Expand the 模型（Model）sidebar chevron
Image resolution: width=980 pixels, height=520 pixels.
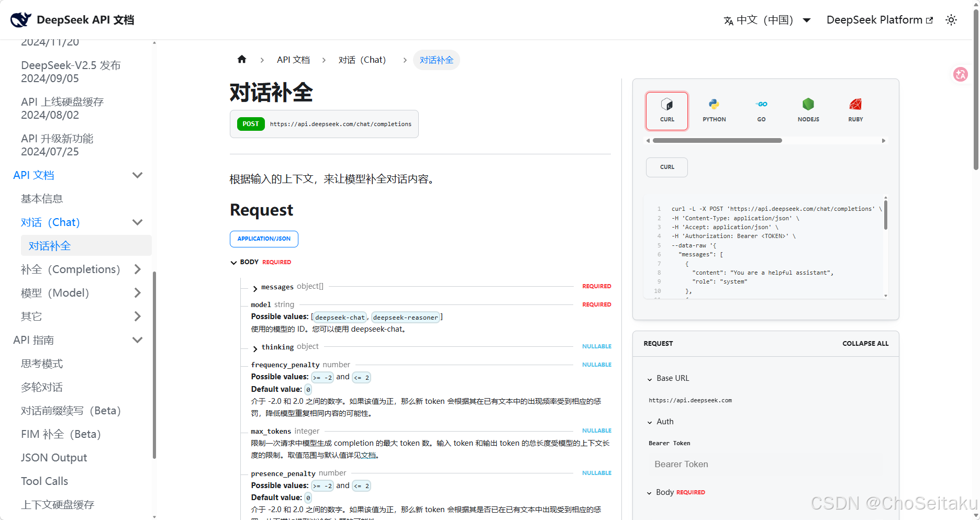[x=138, y=293]
